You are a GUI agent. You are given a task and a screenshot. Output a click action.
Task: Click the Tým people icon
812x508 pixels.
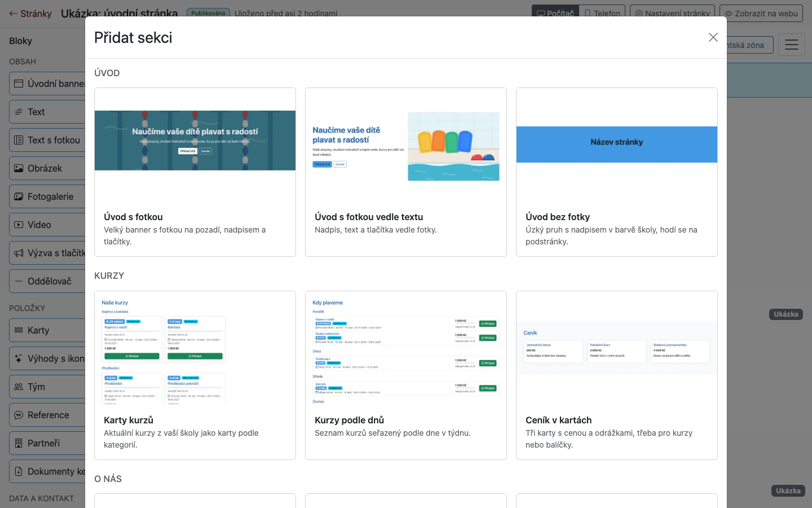coord(19,387)
